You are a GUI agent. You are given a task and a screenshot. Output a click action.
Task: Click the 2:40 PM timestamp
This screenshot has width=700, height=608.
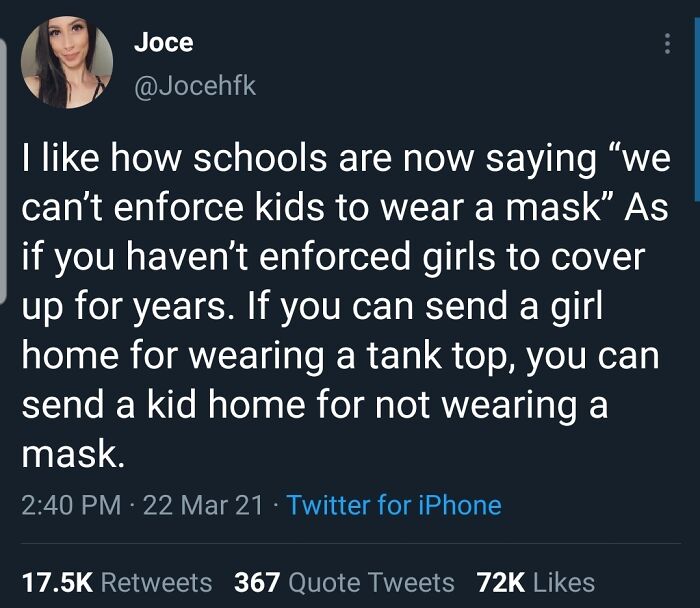(x=71, y=505)
